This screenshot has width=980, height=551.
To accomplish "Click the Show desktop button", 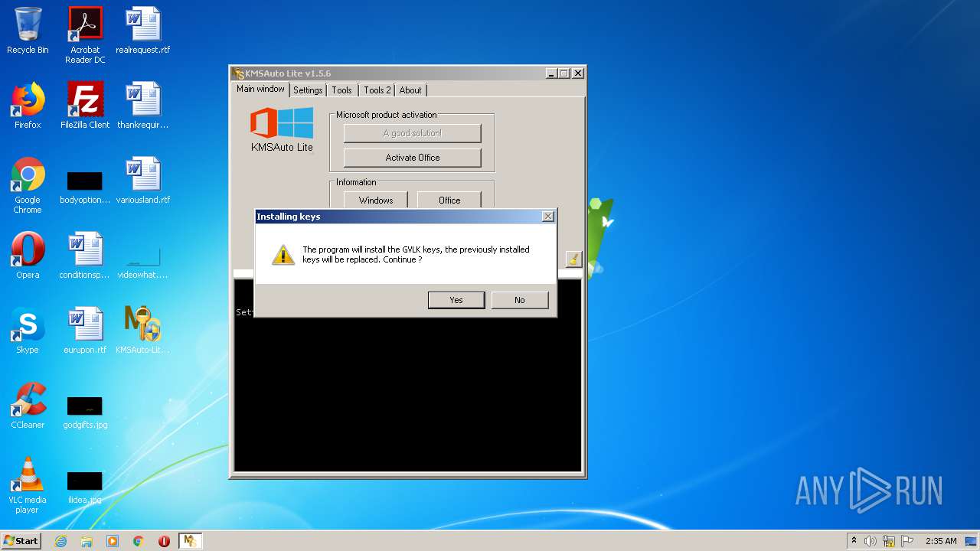I will click(x=972, y=541).
